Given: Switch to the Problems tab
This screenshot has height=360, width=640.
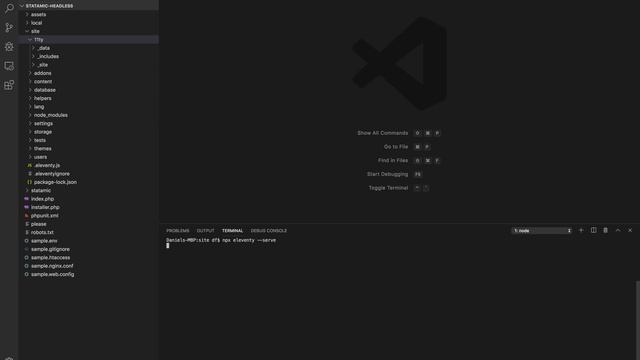Looking at the screenshot, I should (x=178, y=231).
